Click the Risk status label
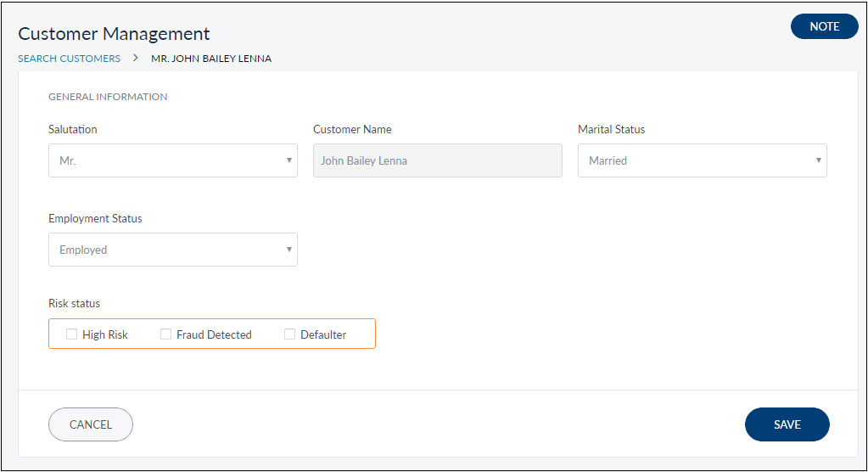868x472 pixels. point(74,303)
